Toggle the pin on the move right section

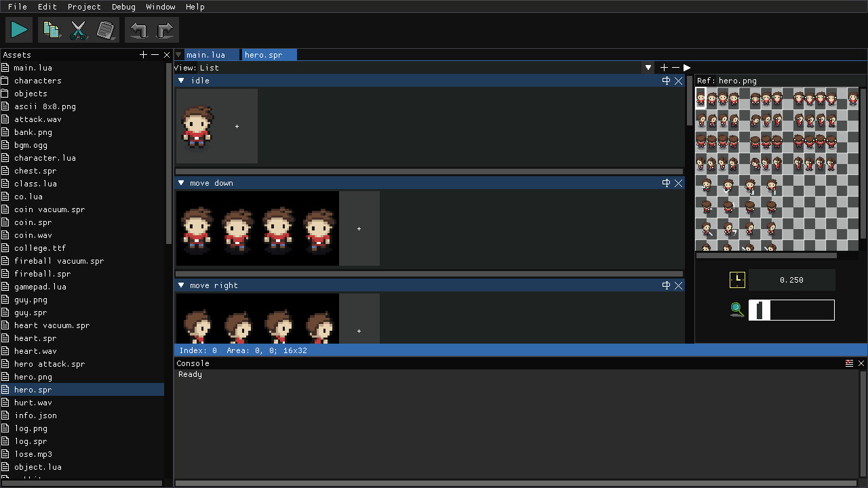pyautogui.click(x=666, y=285)
